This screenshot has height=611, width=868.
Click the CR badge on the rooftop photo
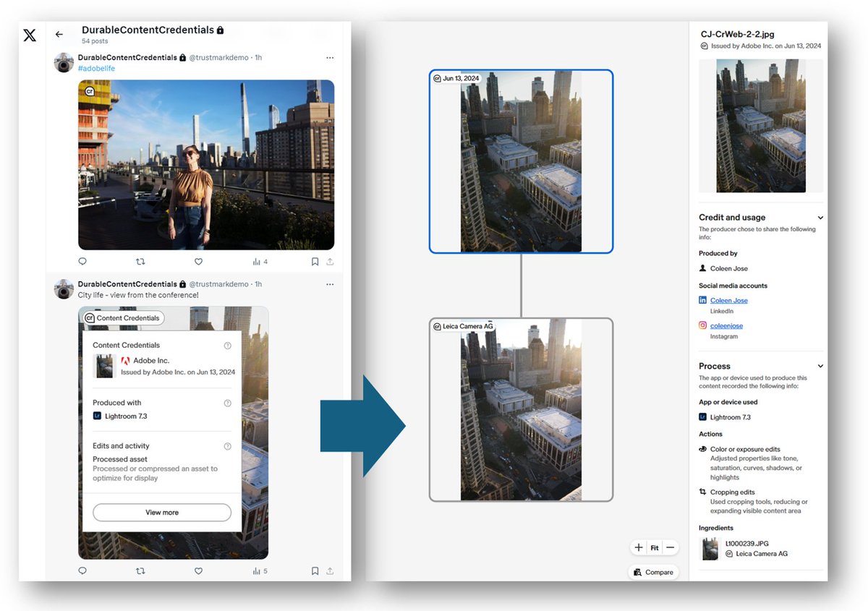click(x=90, y=92)
